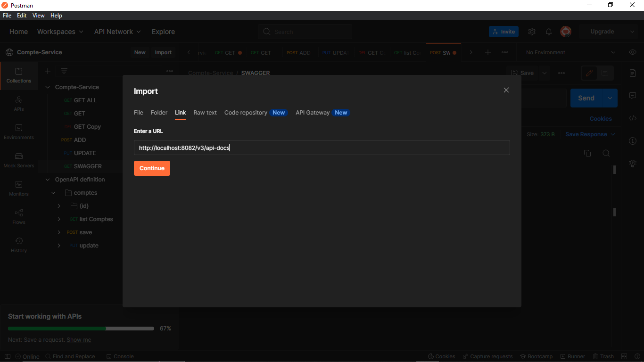Image resolution: width=644 pixels, height=362 pixels.
Task: Click the Continue import button
Action: (152, 168)
